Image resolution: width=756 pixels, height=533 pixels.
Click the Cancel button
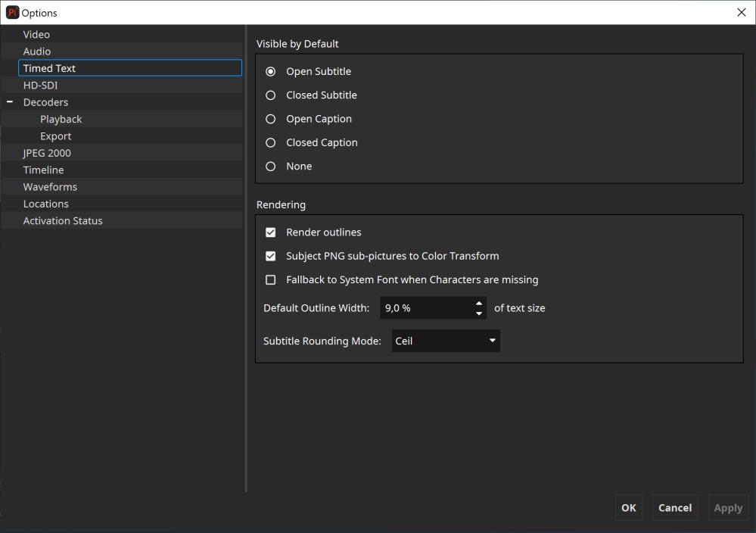click(x=674, y=508)
